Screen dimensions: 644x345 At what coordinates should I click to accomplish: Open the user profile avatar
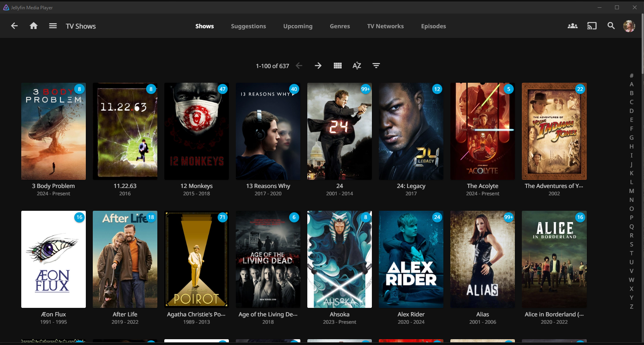point(629,26)
